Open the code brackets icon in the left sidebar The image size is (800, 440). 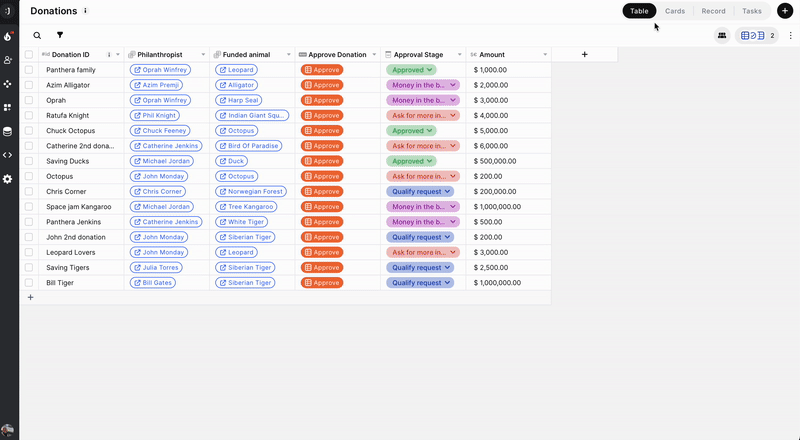[8, 155]
